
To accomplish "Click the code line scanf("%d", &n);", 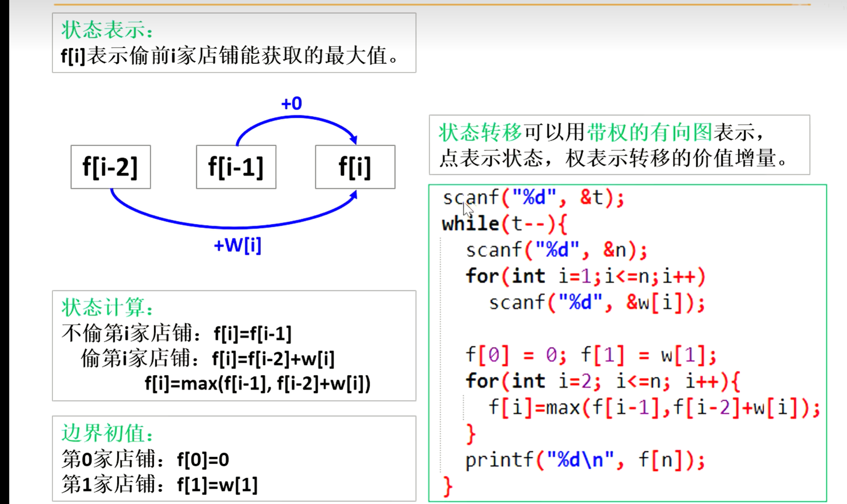I will pos(556,250).
